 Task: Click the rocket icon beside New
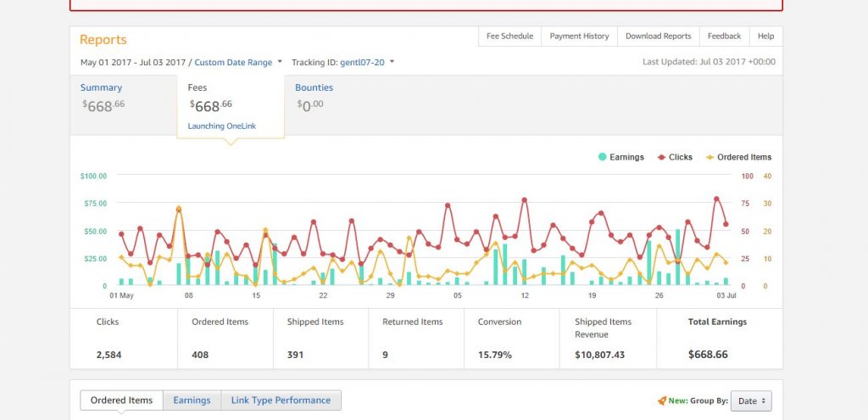tap(662, 400)
